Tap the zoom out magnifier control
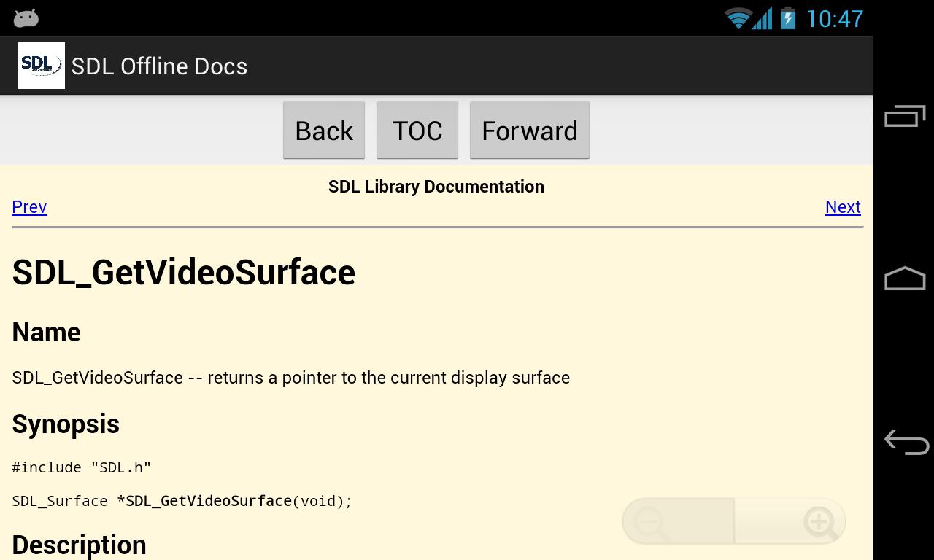The height and width of the screenshot is (560, 934). (648, 521)
